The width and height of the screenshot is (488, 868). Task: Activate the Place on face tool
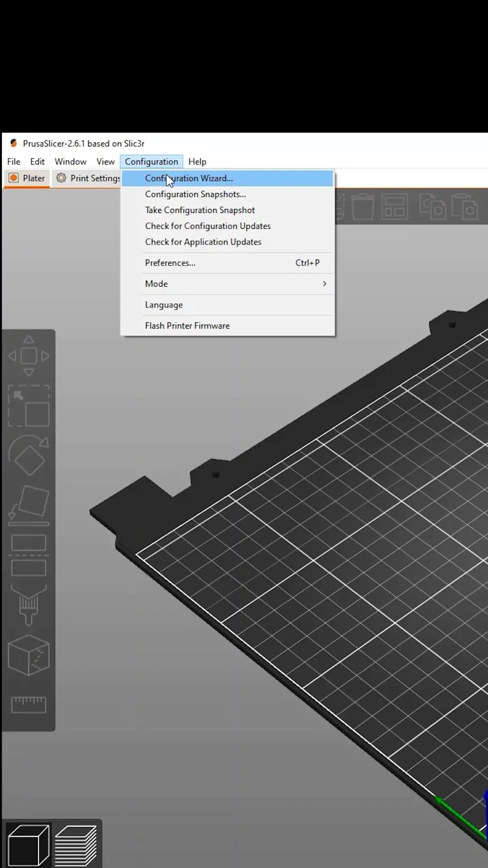coord(28,505)
